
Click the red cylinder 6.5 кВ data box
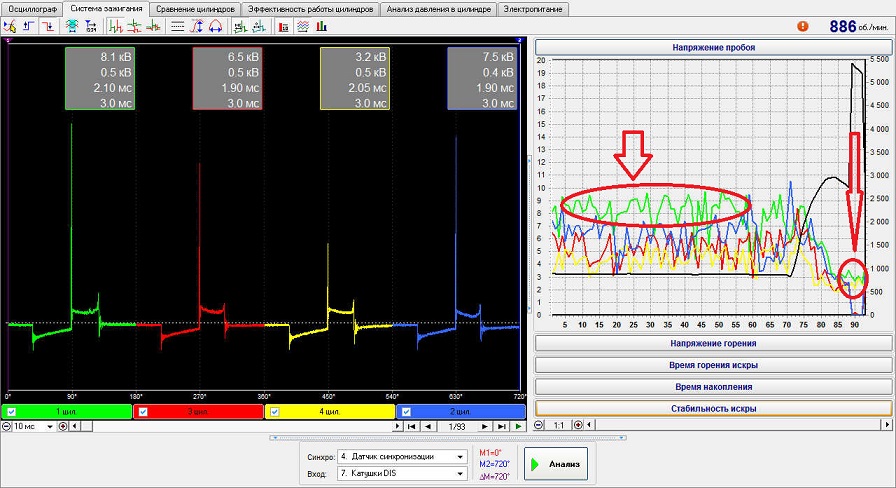(227, 78)
